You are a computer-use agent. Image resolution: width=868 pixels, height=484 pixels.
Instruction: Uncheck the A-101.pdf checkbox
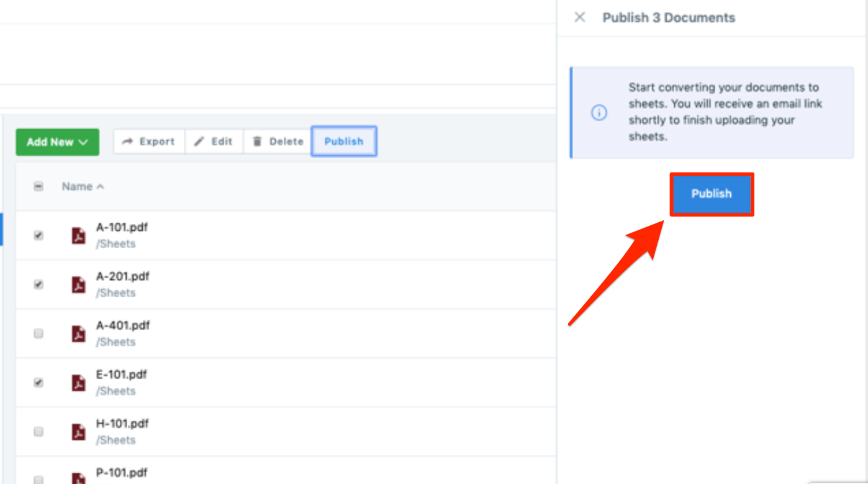pyautogui.click(x=38, y=235)
